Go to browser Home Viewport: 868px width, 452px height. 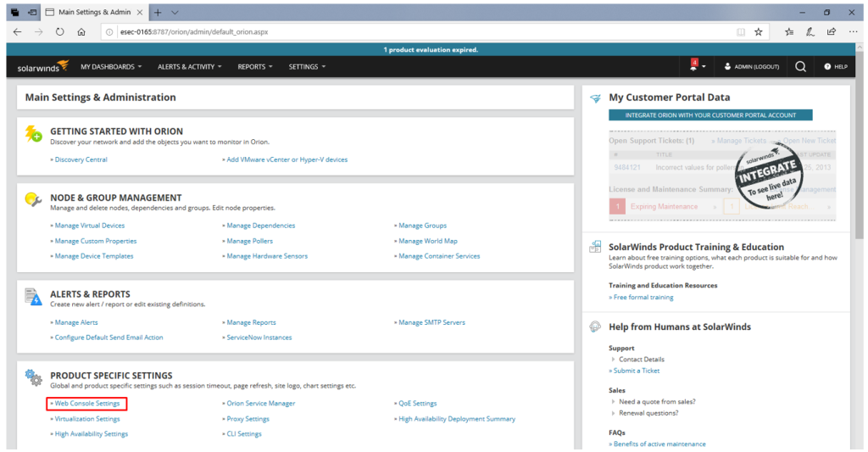point(81,31)
